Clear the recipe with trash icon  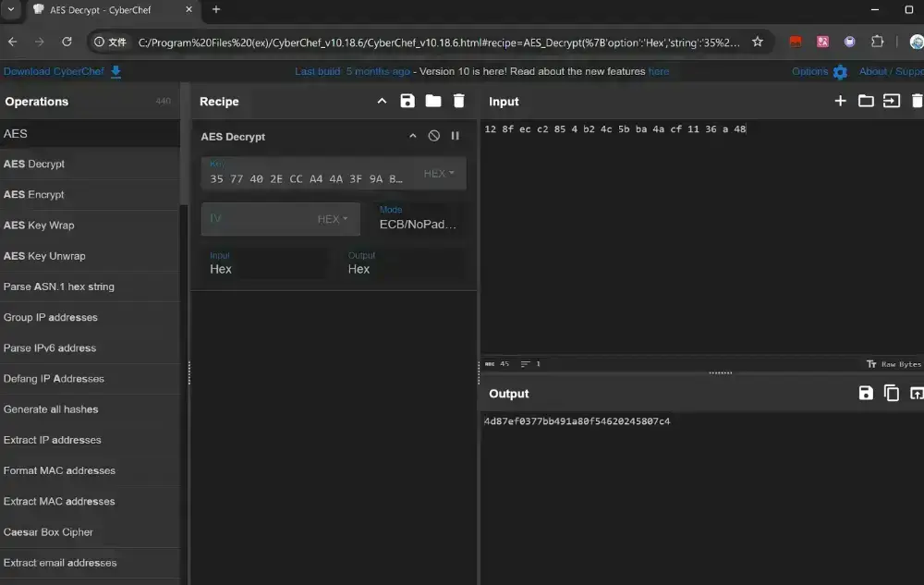click(x=459, y=102)
